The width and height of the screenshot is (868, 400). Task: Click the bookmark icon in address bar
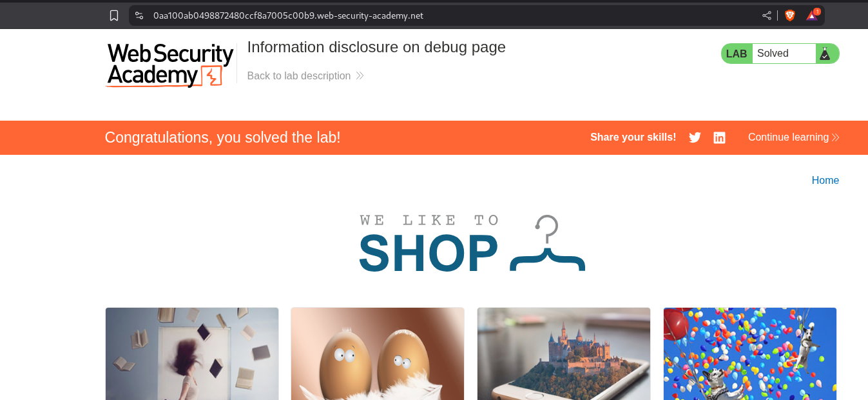(x=114, y=15)
